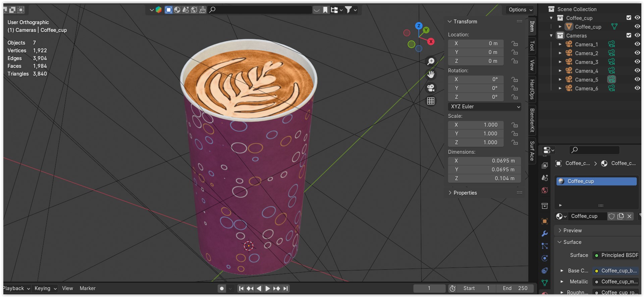
Task: Toggle the Scale Y lock icon
Action: tap(515, 134)
